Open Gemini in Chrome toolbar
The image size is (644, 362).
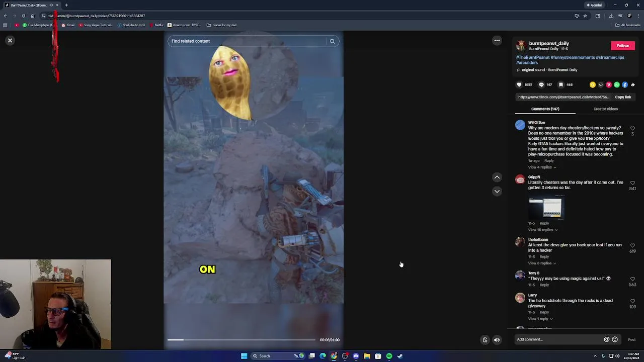coord(594,5)
